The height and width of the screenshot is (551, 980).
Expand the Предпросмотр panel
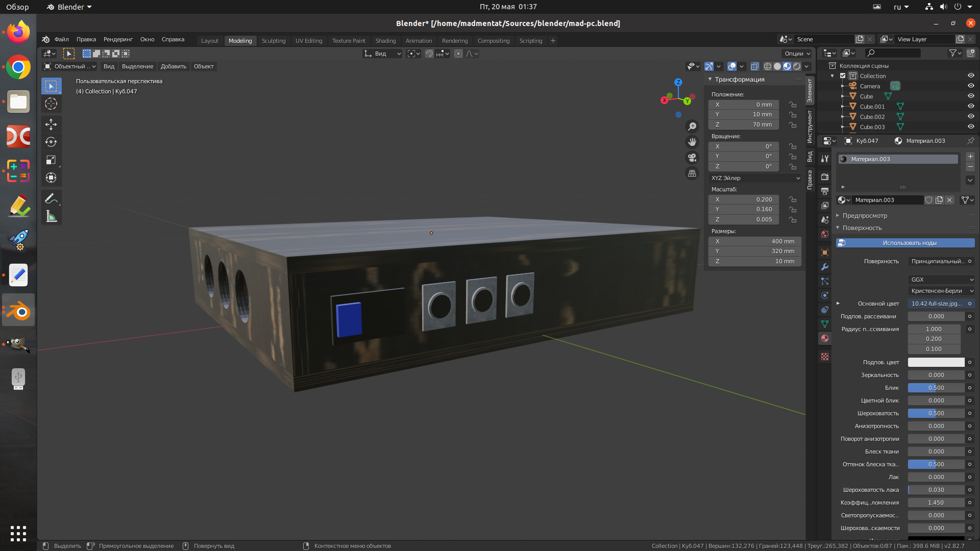coord(864,216)
